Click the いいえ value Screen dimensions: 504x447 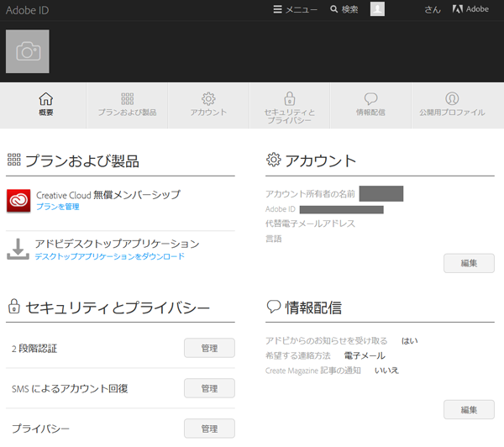point(386,371)
